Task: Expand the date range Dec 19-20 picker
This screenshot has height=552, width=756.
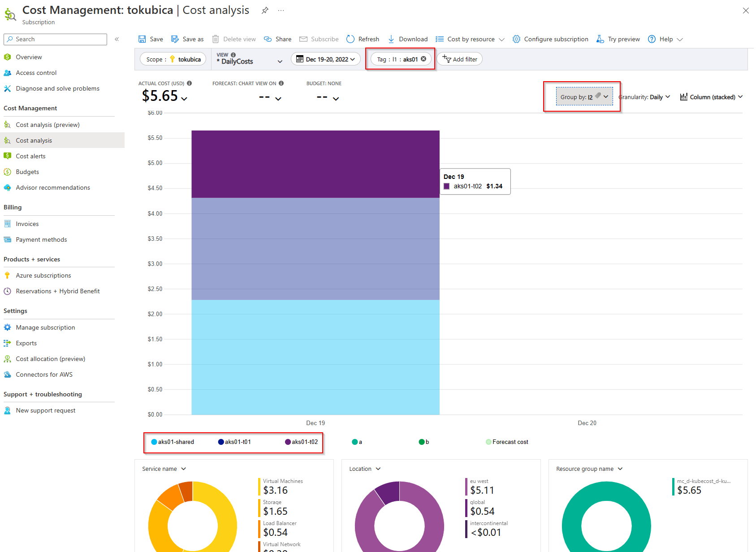Action: coord(326,59)
